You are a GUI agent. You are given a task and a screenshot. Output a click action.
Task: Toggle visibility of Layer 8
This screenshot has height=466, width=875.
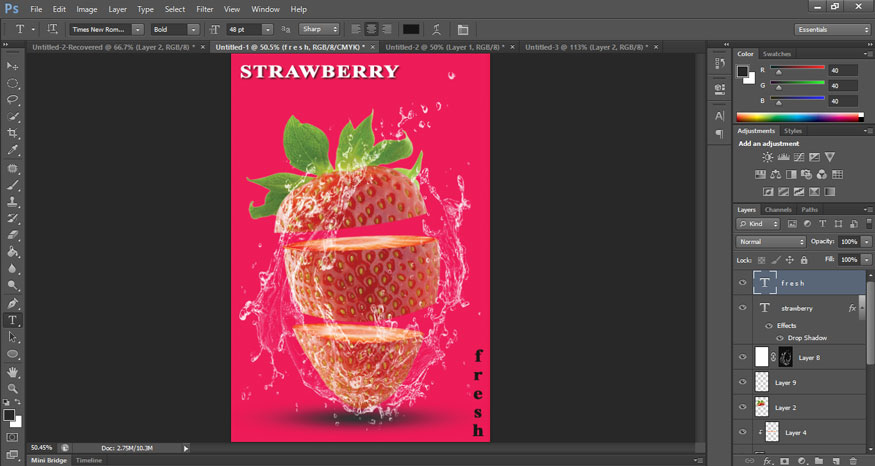click(742, 357)
